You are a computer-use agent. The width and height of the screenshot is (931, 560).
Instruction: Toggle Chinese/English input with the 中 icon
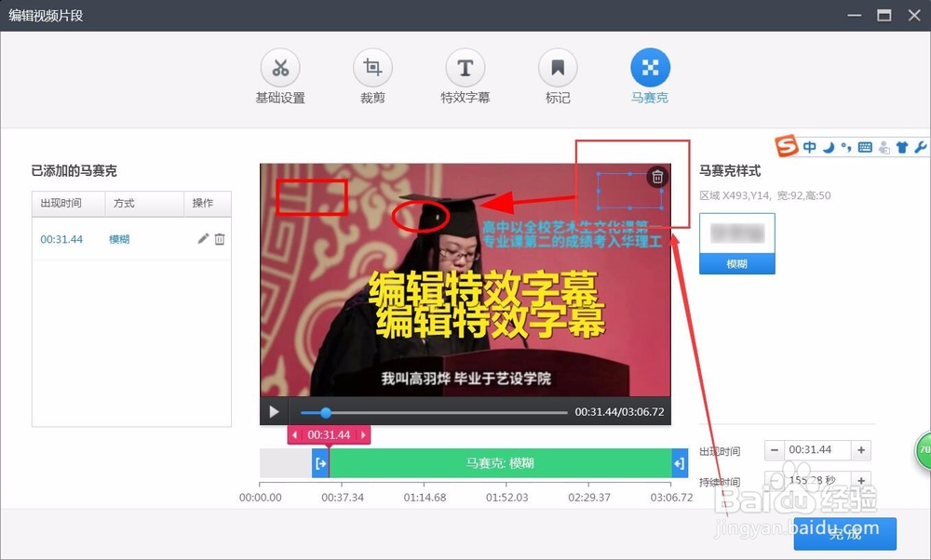pyautogui.click(x=810, y=147)
